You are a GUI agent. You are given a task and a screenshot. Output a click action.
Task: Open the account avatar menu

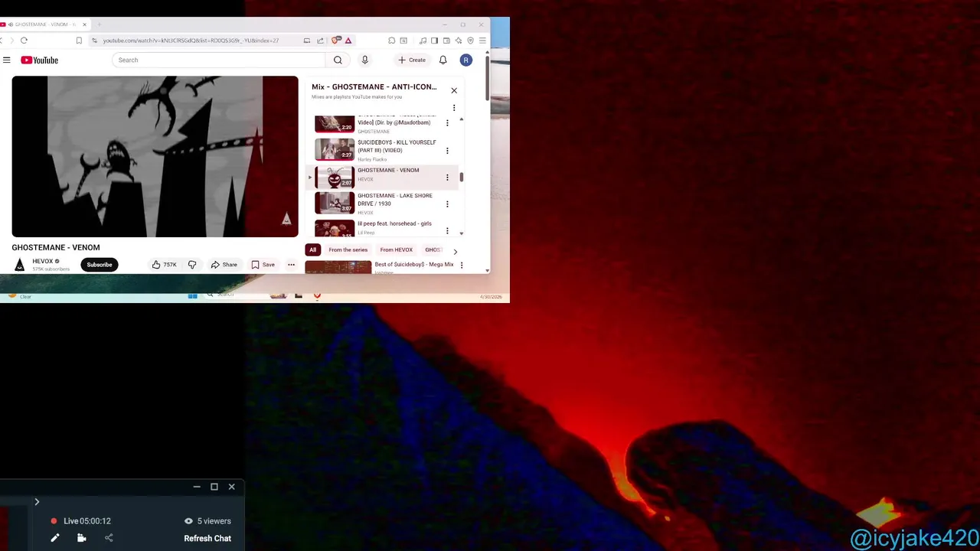click(465, 60)
